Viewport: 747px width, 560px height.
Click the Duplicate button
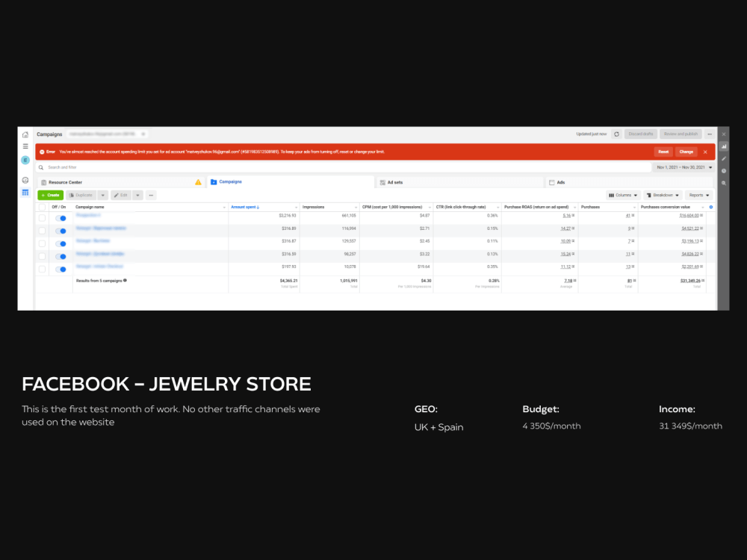click(81, 195)
